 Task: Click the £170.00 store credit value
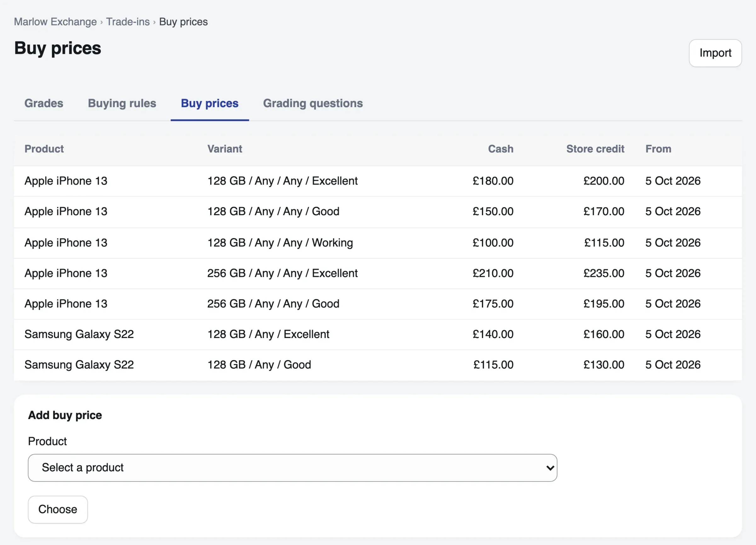tap(604, 211)
